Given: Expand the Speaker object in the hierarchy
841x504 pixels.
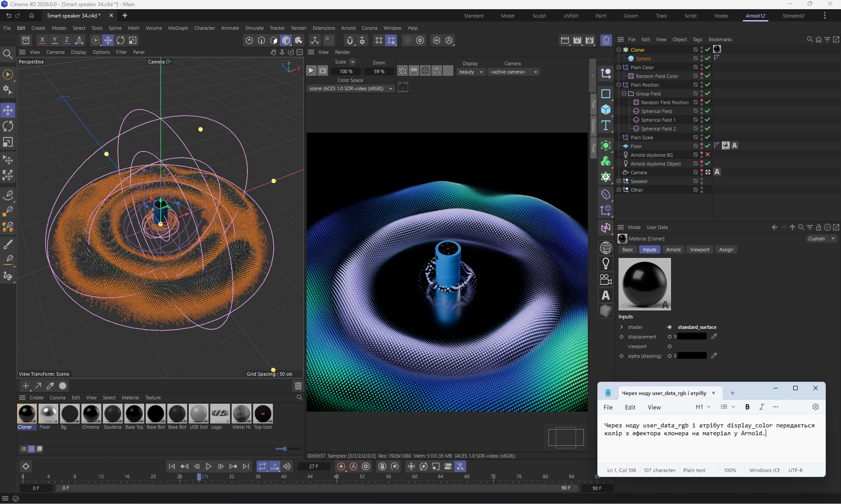Looking at the screenshot, I should (619, 181).
